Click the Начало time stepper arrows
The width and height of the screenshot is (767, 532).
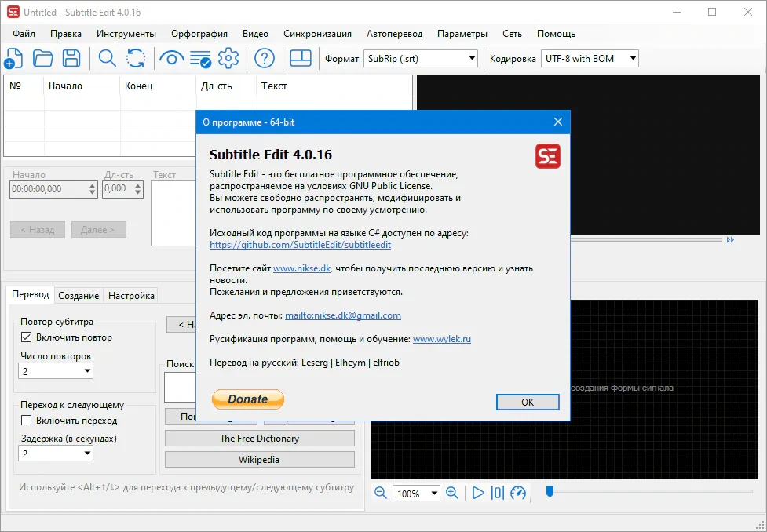click(x=93, y=189)
